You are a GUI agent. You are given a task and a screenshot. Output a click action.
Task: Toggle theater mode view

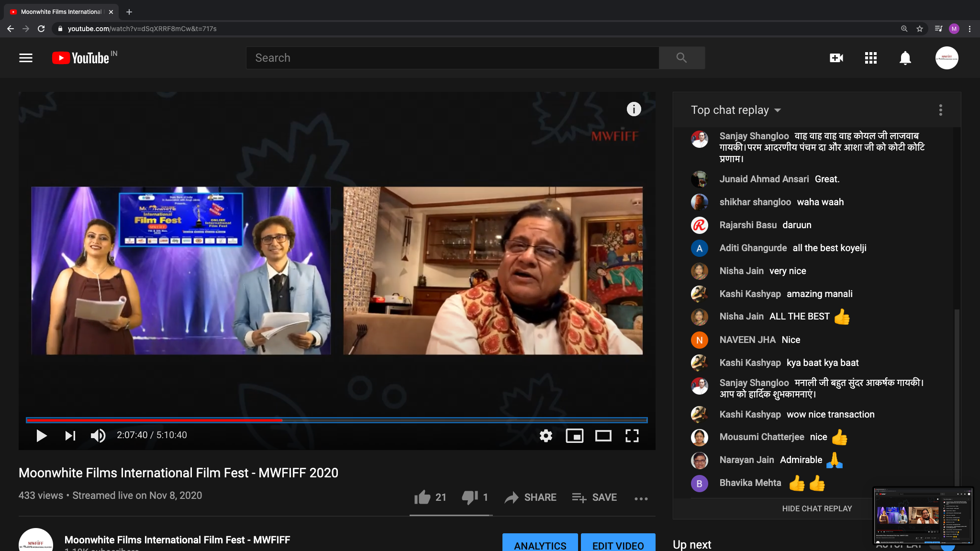pyautogui.click(x=603, y=436)
